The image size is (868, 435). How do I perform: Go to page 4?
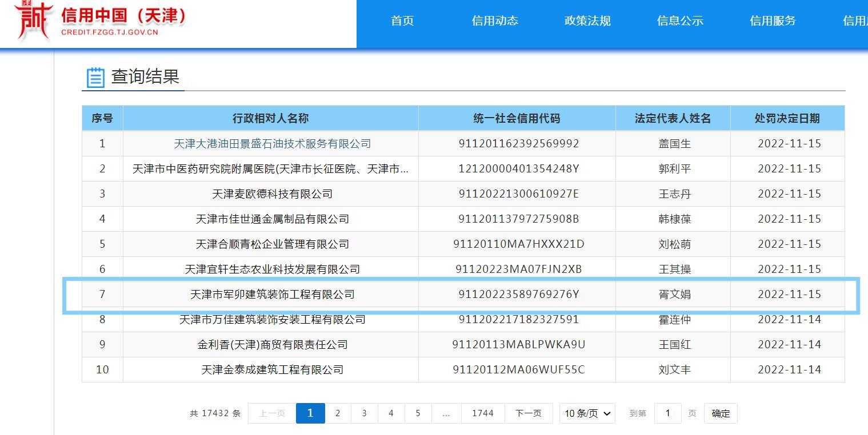tap(391, 413)
